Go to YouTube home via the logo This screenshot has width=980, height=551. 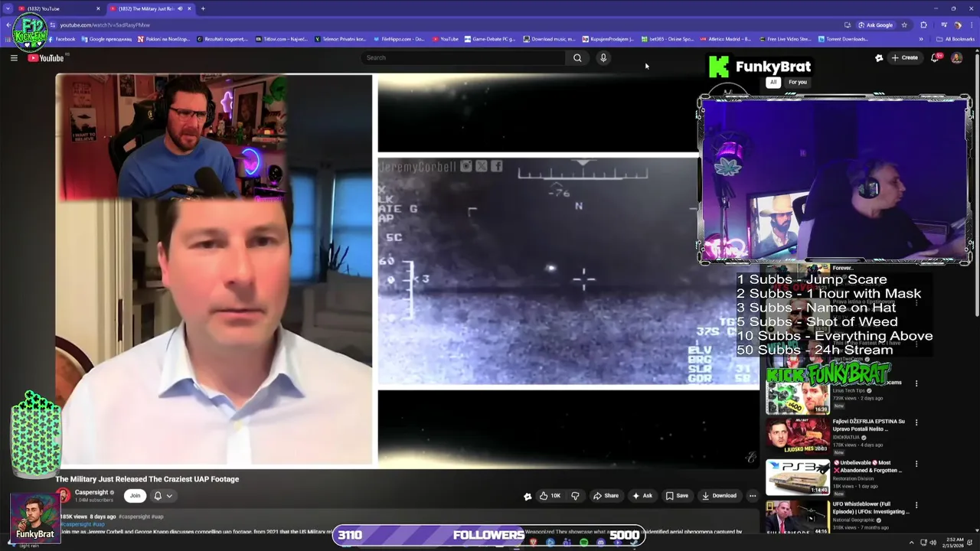click(46, 58)
